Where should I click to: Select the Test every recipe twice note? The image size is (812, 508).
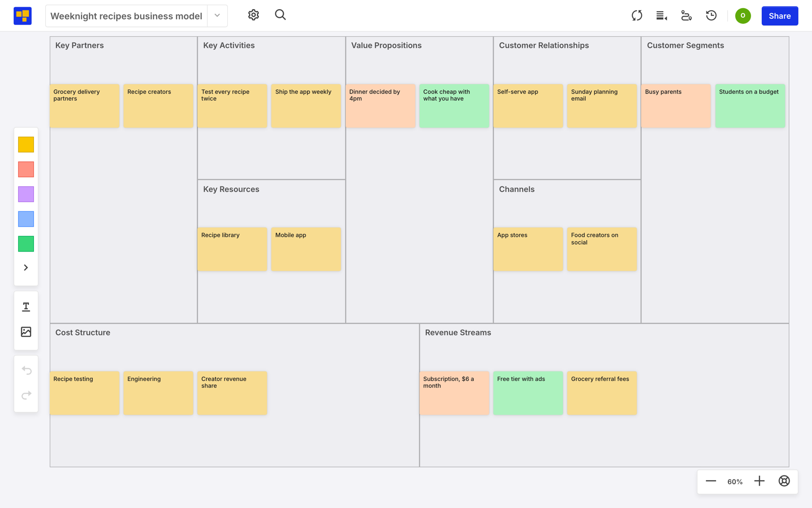(232, 106)
